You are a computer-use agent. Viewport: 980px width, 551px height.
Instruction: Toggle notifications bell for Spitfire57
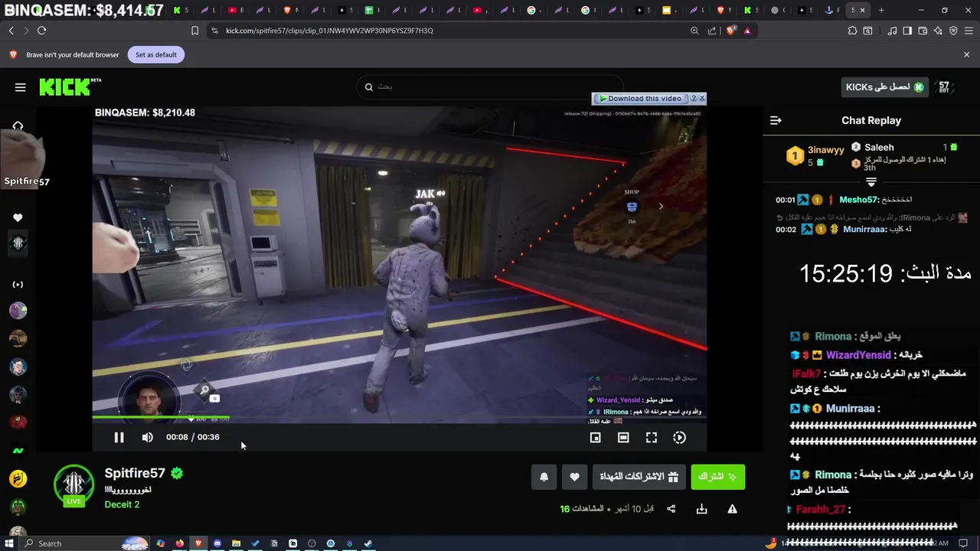(x=544, y=477)
